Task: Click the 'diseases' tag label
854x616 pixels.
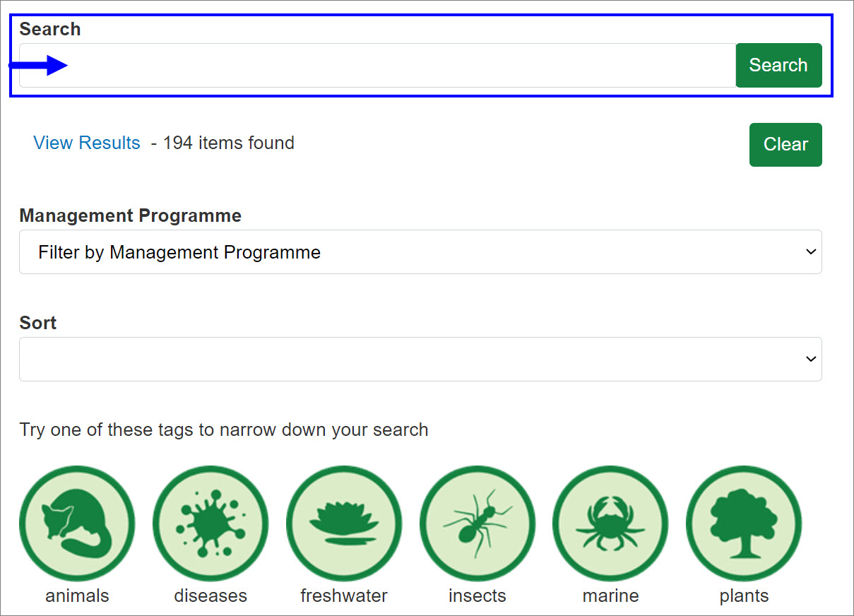Action: (x=210, y=596)
